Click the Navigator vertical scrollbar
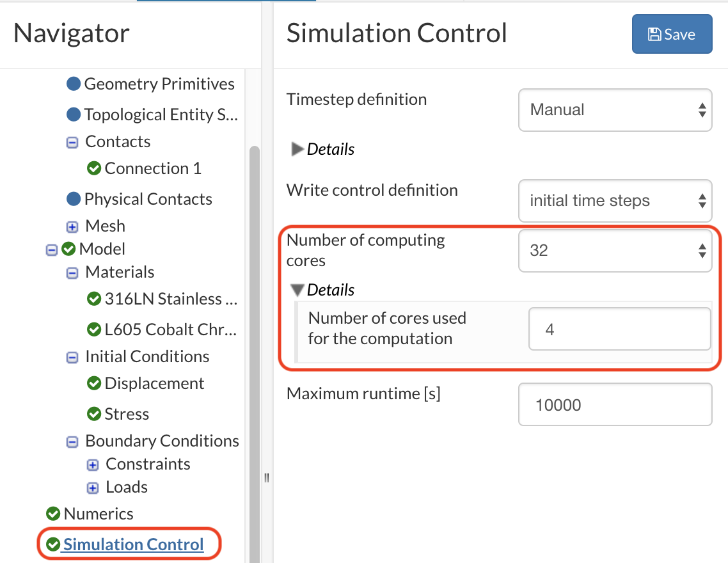Screen dimensions: 728x563 pos(254,353)
